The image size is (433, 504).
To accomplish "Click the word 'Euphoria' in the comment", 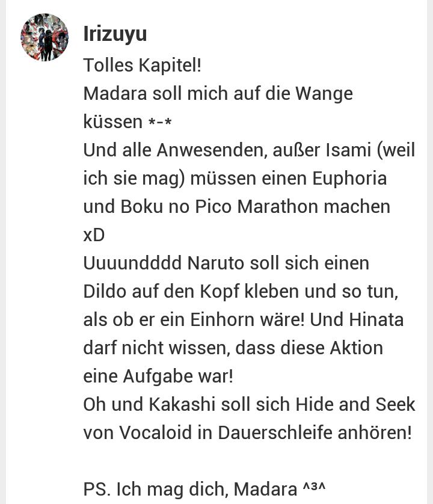I will pos(350,179).
